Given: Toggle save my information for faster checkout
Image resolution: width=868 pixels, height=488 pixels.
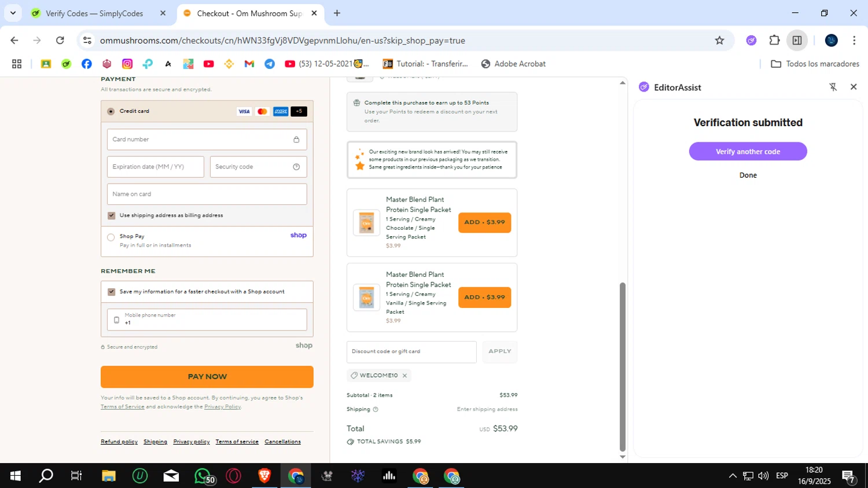Looking at the screenshot, I should click(x=112, y=292).
